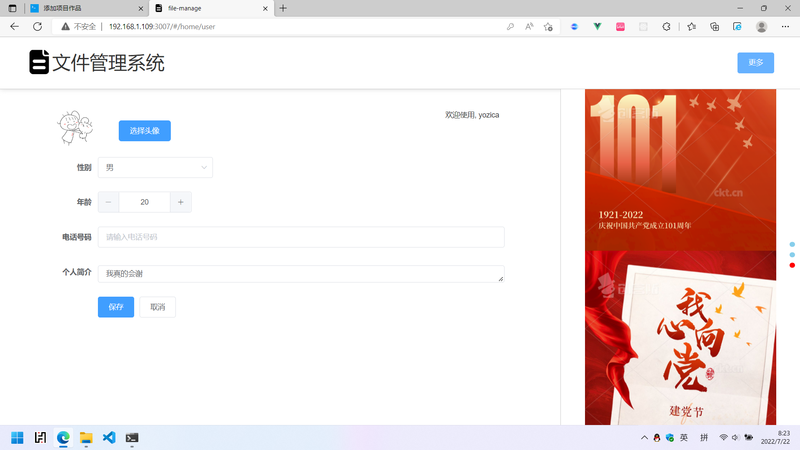Viewport: 800px width, 450px height.
Task: Open terminal from taskbar
Action: point(132,438)
